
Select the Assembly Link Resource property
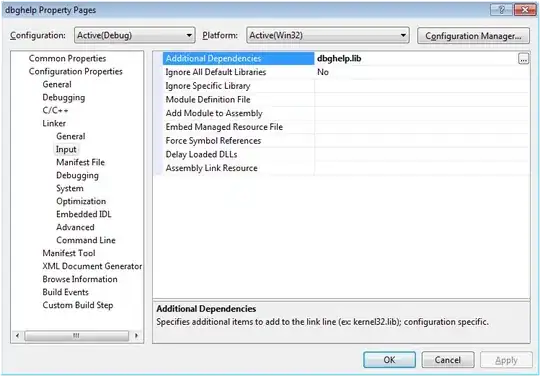(x=238, y=168)
